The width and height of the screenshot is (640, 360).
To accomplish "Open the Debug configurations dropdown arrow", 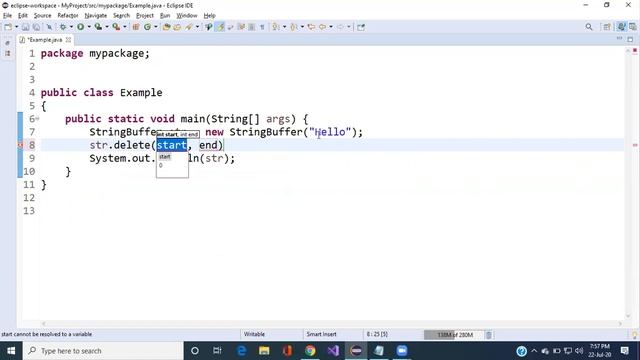I will coord(71,27).
